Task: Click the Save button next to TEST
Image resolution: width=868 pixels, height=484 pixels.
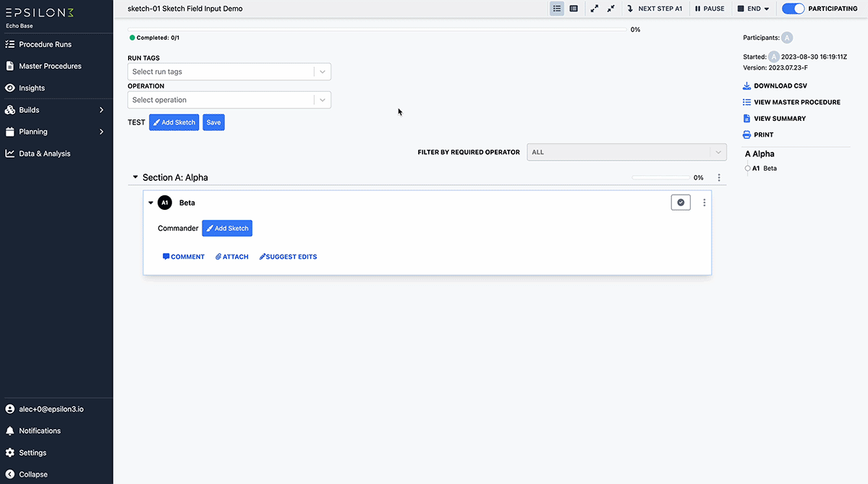Action: tap(213, 122)
